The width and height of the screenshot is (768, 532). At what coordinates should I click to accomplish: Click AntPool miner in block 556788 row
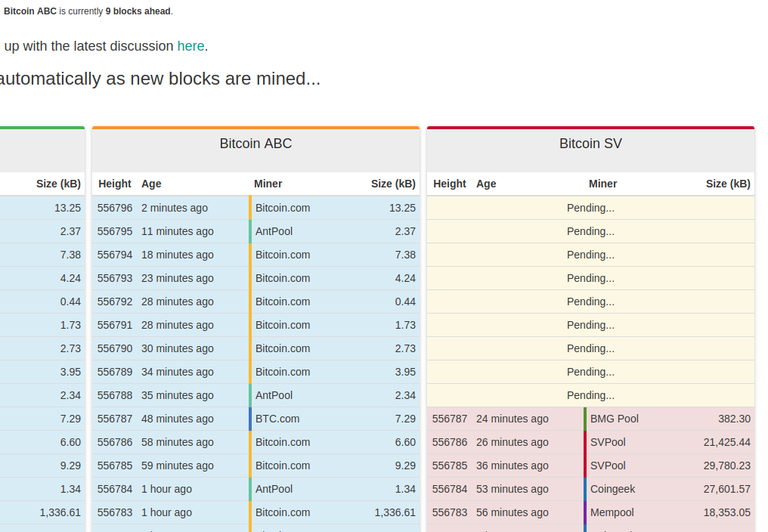(x=274, y=395)
